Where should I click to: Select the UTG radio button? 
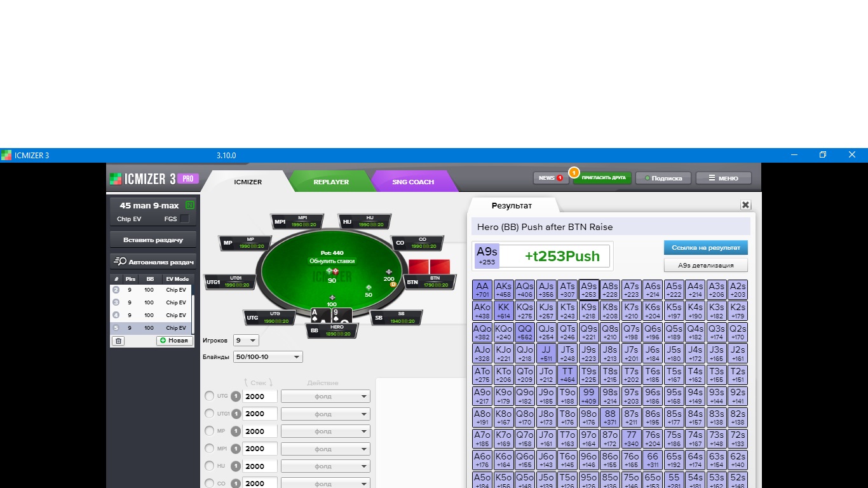tap(209, 396)
